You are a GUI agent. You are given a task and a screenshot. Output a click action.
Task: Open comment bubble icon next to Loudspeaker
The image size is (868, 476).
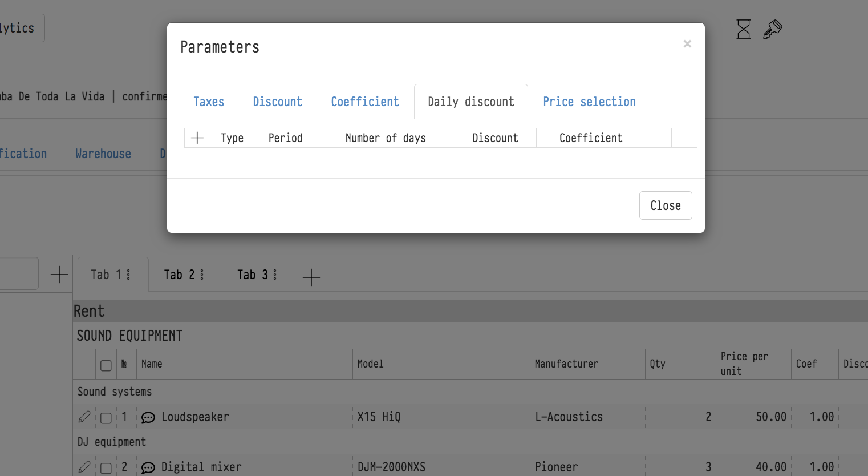point(148,418)
